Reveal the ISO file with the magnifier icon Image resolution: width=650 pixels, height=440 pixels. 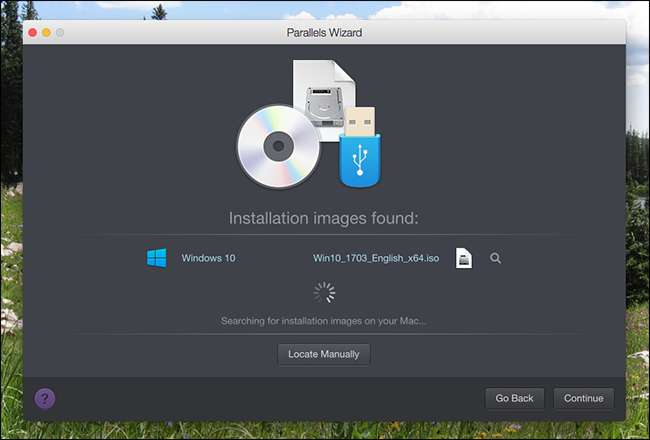click(x=495, y=258)
